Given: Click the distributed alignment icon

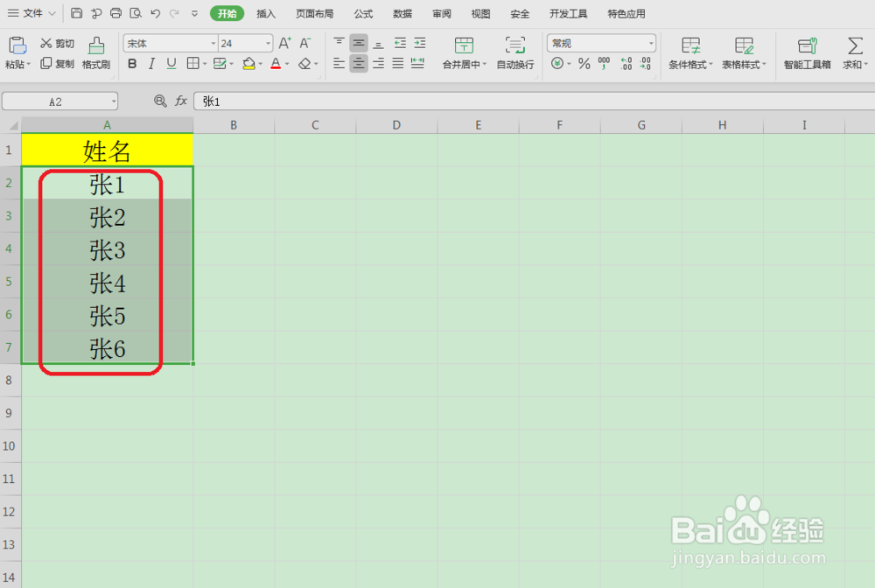Looking at the screenshot, I should [417, 64].
